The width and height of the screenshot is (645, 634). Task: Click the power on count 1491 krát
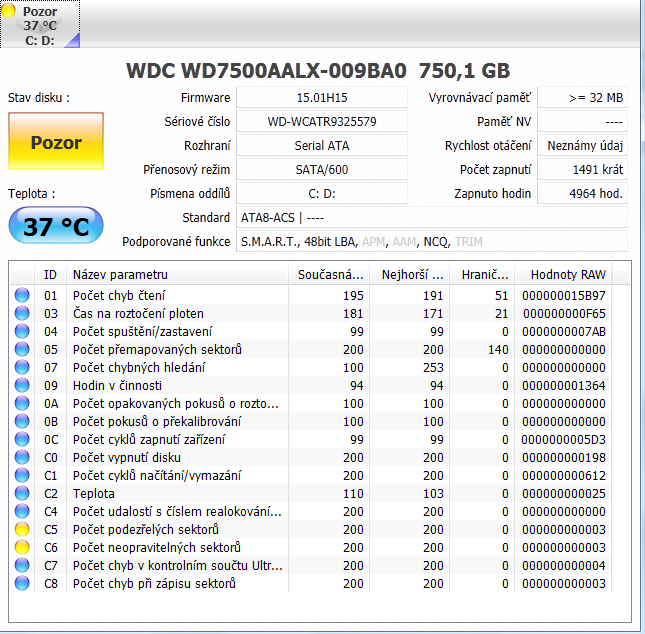coord(582,169)
